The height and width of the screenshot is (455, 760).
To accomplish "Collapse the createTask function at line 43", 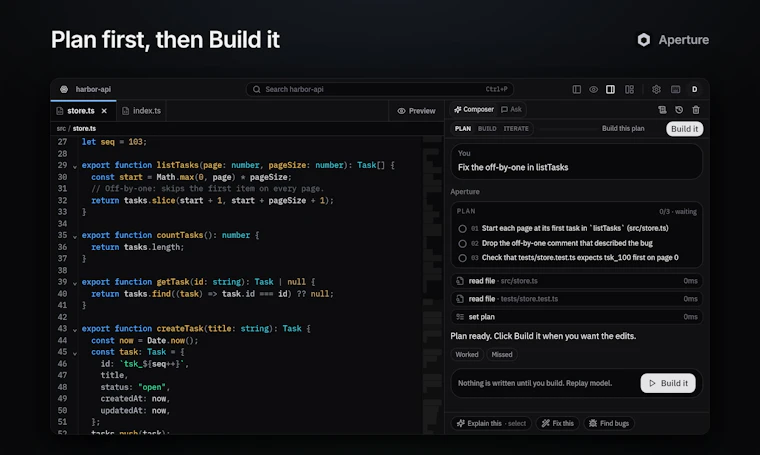I will tap(75, 330).
